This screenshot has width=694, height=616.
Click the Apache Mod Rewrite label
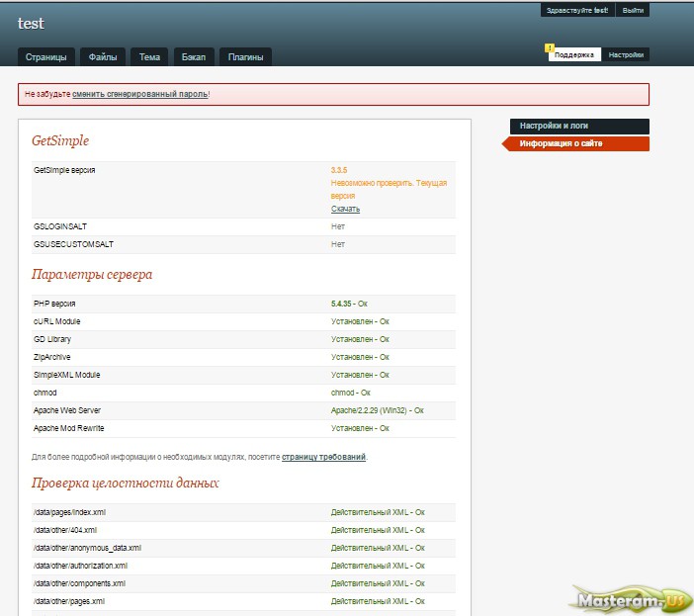point(68,428)
